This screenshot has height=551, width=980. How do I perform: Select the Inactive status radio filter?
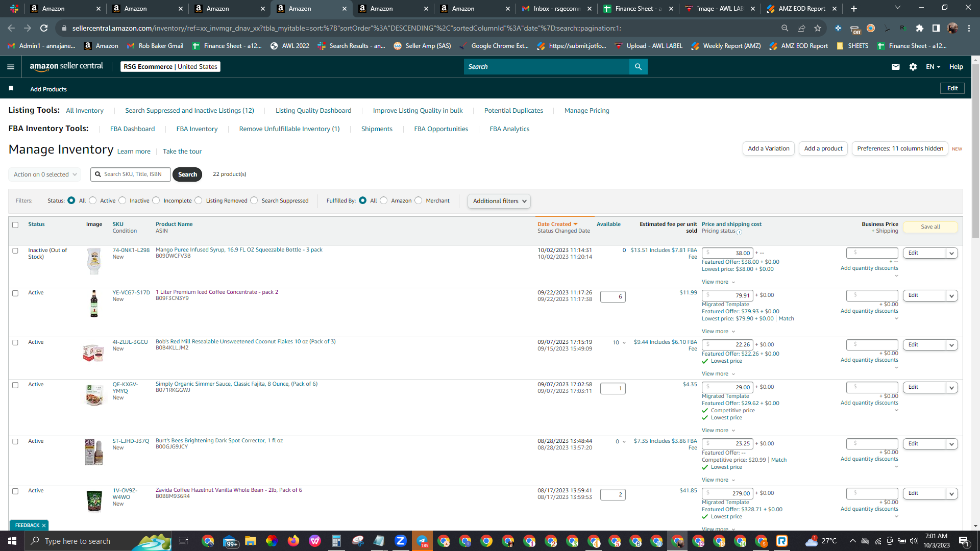[122, 201]
